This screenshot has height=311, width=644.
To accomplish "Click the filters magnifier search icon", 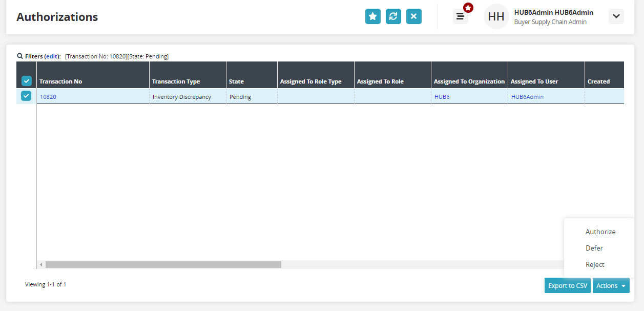I will tap(20, 56).
